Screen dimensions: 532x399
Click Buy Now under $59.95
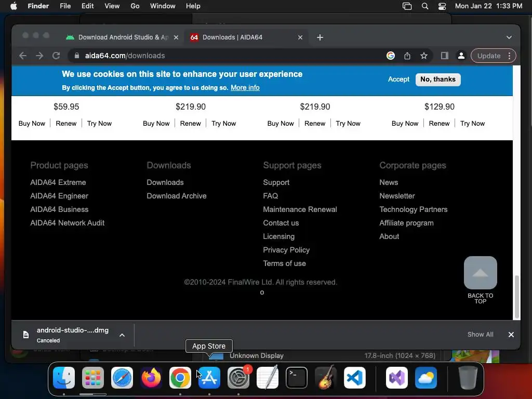tap(32, 124)
